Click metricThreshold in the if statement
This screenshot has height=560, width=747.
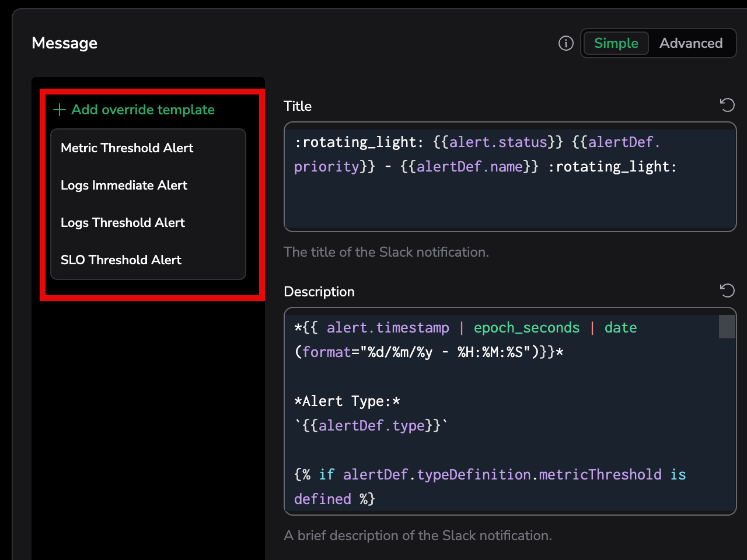point(600,475)
